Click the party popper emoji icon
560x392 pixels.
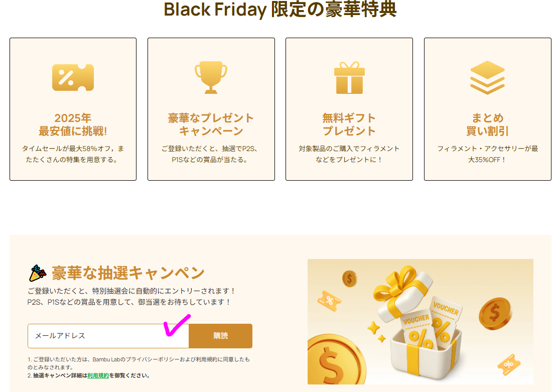coord(38,273)
